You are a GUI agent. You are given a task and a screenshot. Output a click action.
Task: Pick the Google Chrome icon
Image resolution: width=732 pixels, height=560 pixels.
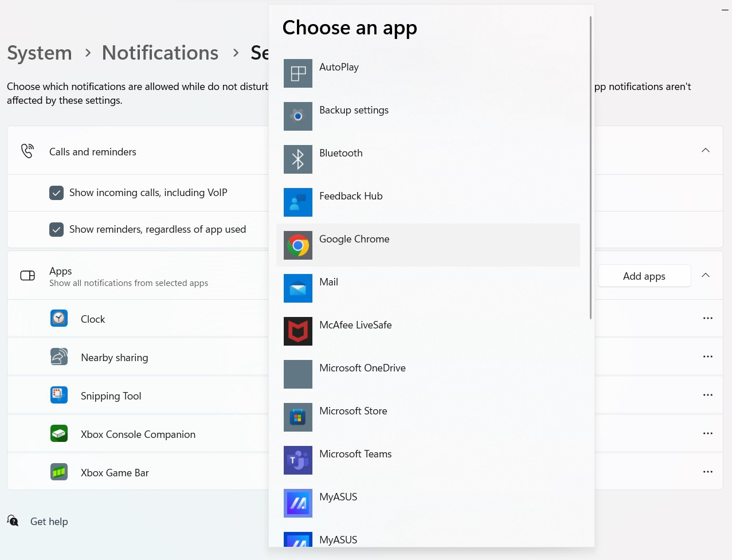298,245
